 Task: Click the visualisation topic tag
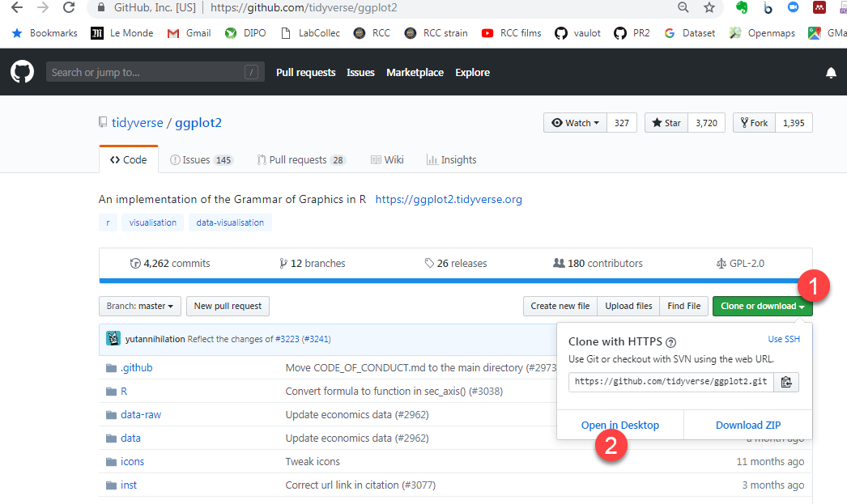coord(152,222)
